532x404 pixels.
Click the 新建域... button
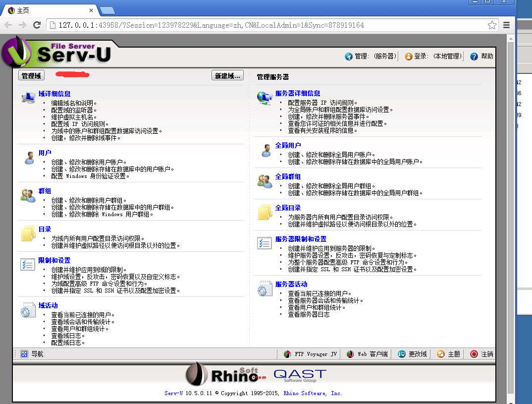[x=227, y=76]
